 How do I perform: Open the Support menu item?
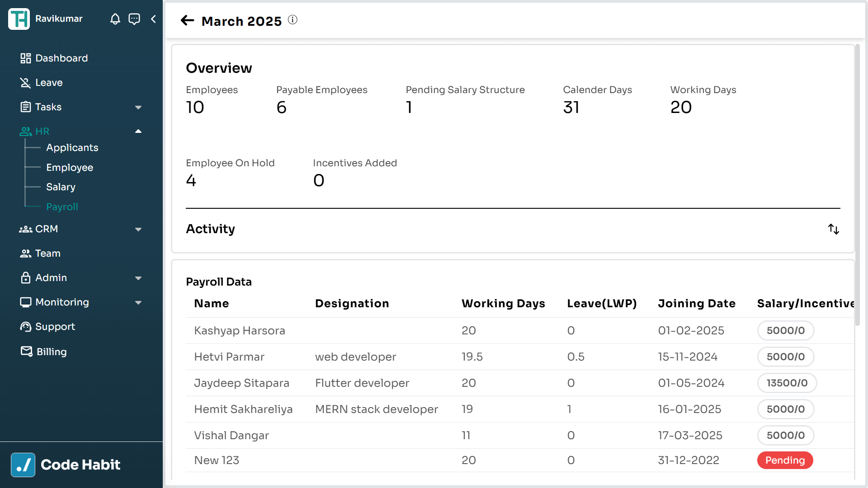point(55,327)
